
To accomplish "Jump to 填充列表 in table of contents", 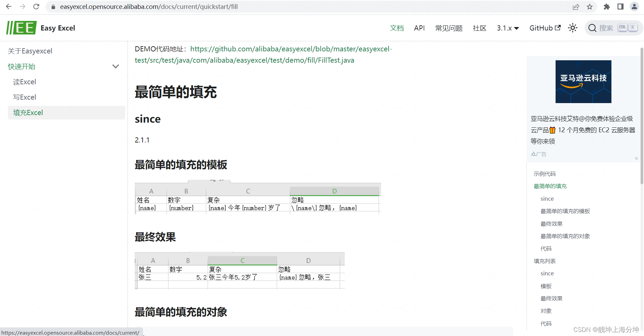I will click(545, 261).
